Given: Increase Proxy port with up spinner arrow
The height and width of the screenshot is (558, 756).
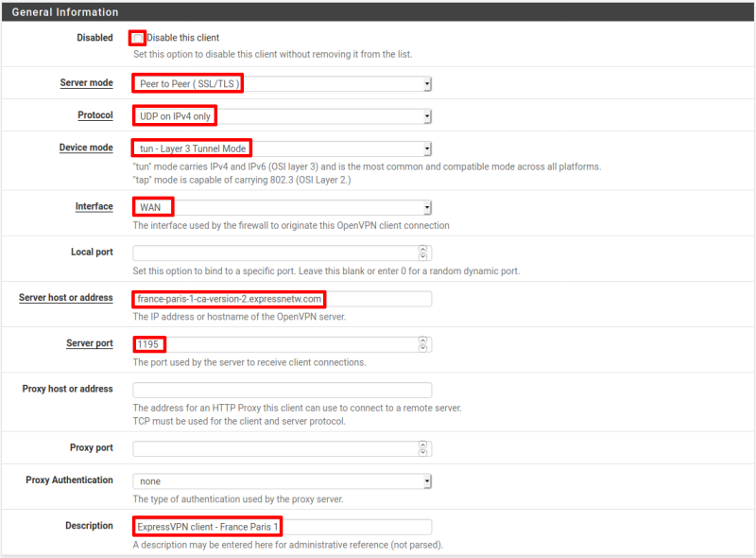Looking at the screenshot, I should tap(422, 445).
